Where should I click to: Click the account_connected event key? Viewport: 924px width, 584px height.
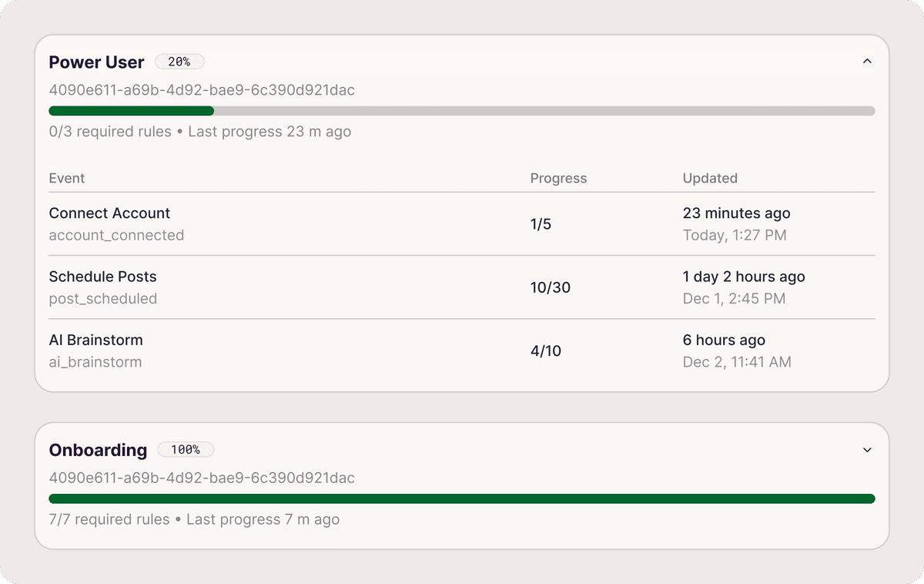pos(116,235)
